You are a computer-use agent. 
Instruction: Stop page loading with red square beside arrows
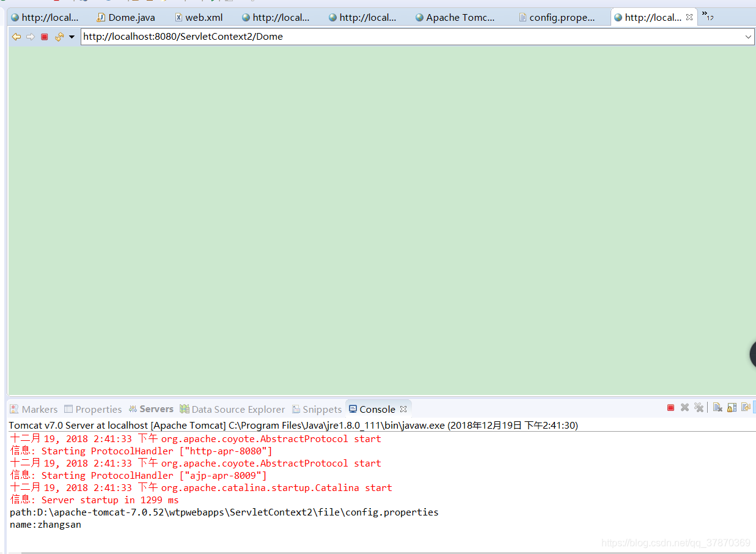44,37
